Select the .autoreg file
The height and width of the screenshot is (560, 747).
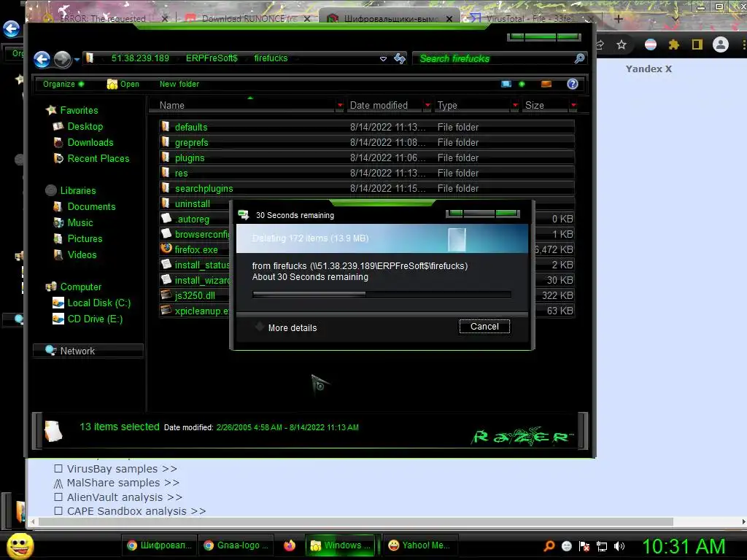click(192, 219)
